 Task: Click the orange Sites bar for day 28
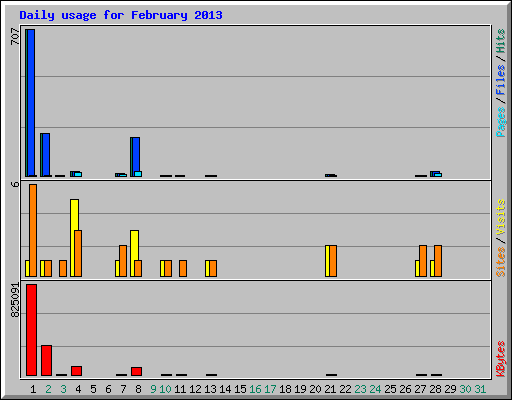click(x=438, y=261)
